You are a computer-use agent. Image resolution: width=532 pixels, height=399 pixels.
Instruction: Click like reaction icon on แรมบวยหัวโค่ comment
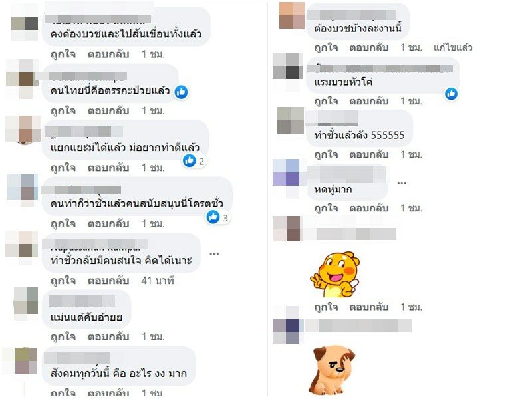click(451, 94)
